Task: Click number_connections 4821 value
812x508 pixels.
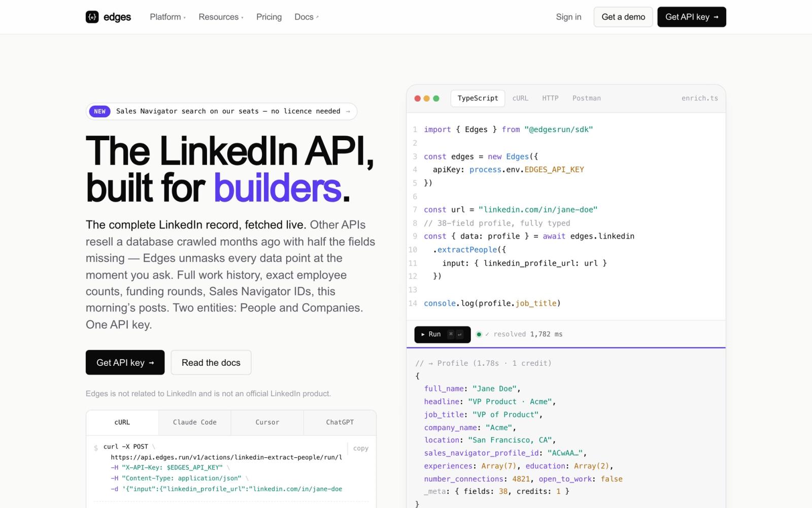Action: point(521,479)
